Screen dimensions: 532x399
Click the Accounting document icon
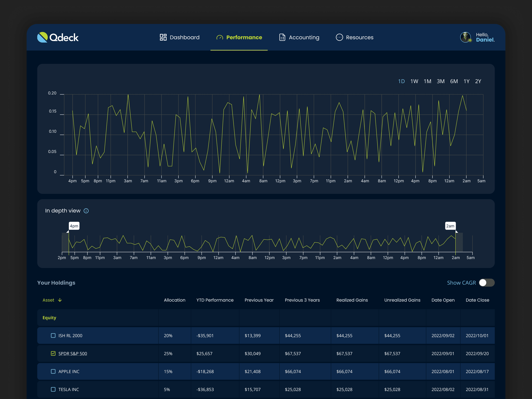point(282,37)
